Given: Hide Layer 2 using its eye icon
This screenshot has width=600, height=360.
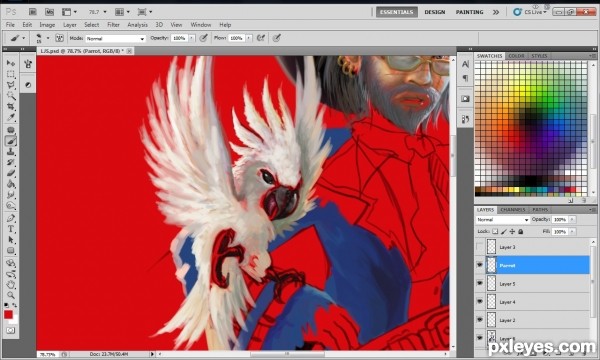Looking at the screenshot, I should (x=479, y=320).
